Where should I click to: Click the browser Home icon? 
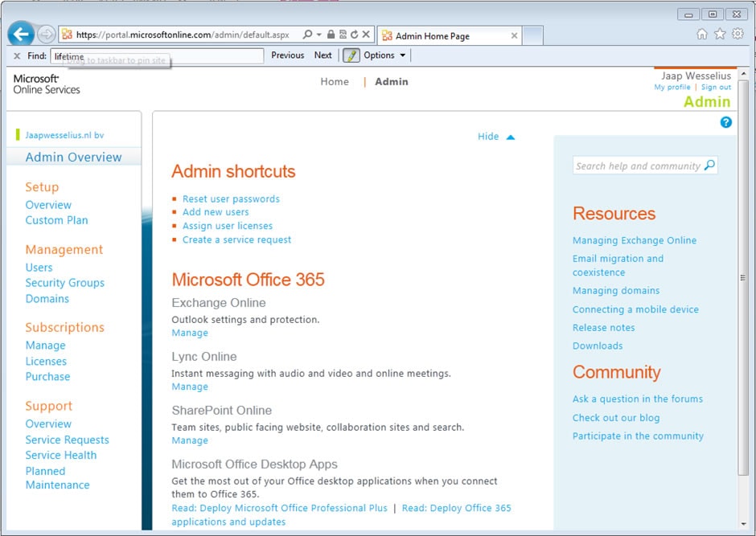click(x=702, y=34)
